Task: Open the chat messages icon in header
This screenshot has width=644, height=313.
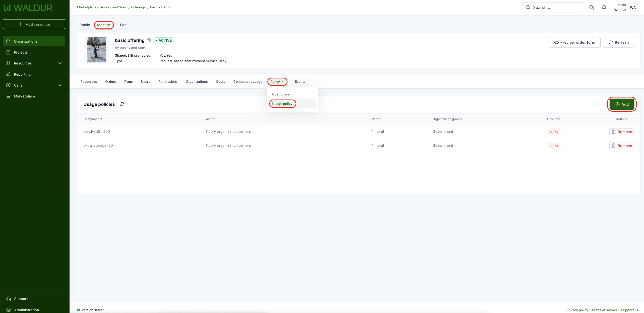Action: 591,7
